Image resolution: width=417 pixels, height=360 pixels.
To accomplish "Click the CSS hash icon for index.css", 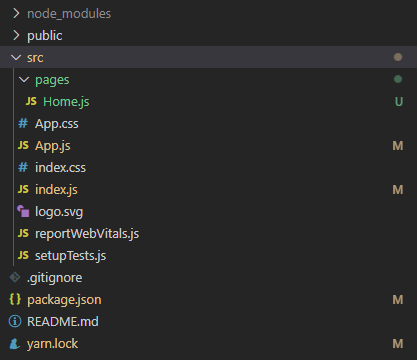I will [23, 167].
